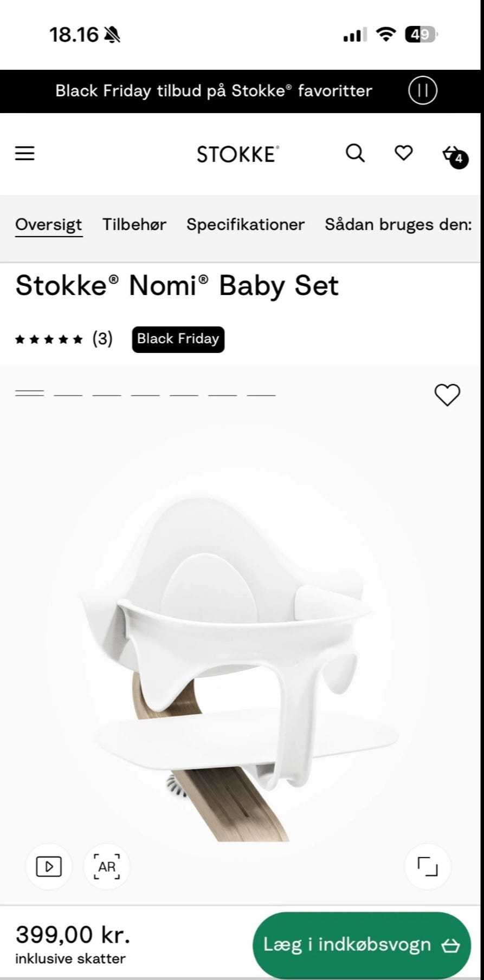Pause the Black Friday banner carousel

point(422,90)
